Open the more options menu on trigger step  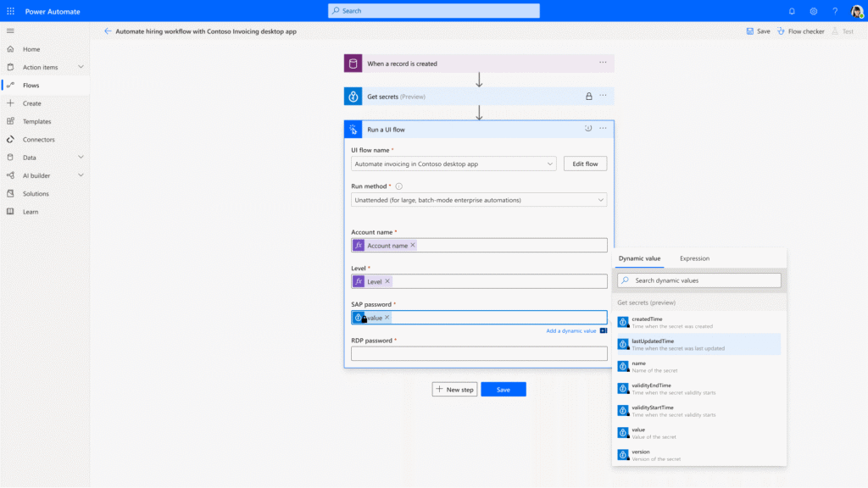click(603, 63)
